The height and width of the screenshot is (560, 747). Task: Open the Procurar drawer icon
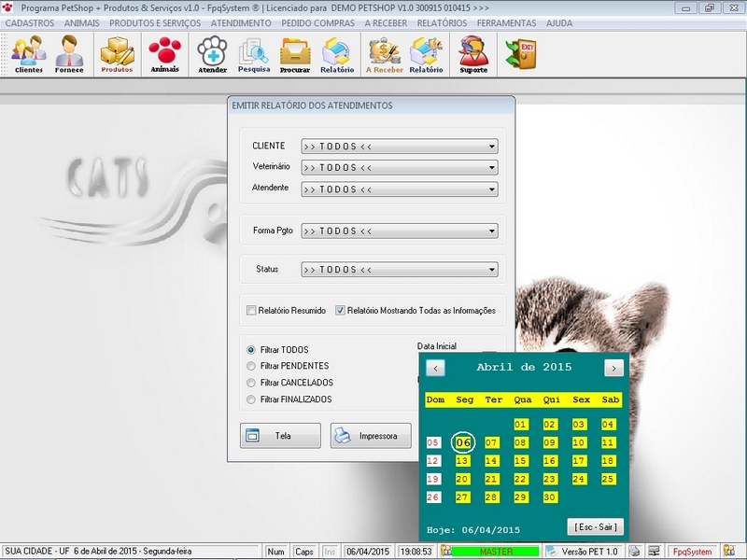click(x=295, y=54)
